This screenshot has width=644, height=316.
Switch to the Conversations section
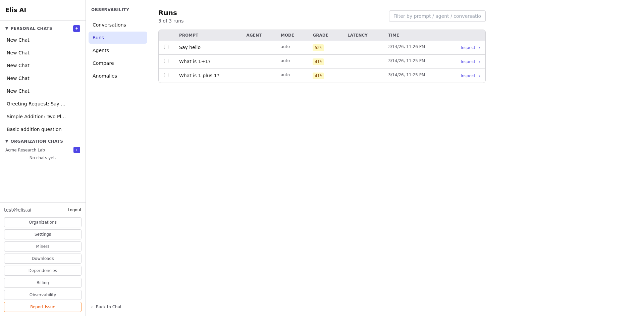point(109,25)
